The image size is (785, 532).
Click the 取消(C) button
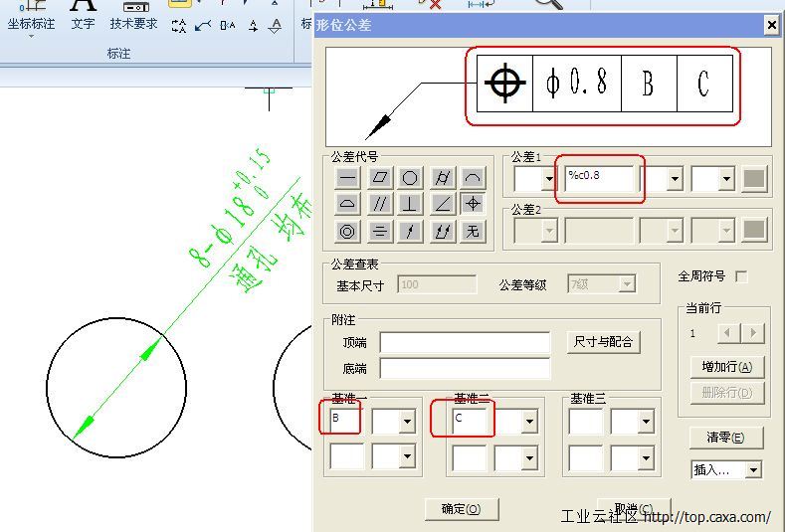[x=634, y=509]
